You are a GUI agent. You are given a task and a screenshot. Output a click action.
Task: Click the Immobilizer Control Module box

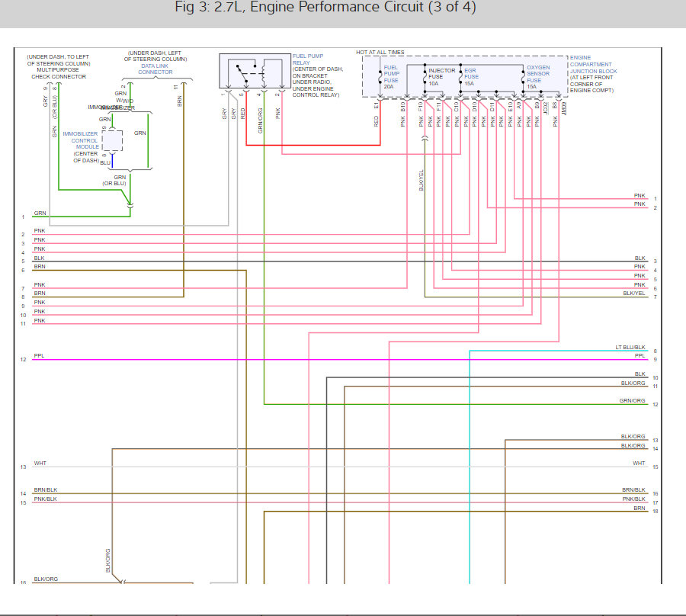[x=113, y=140]
